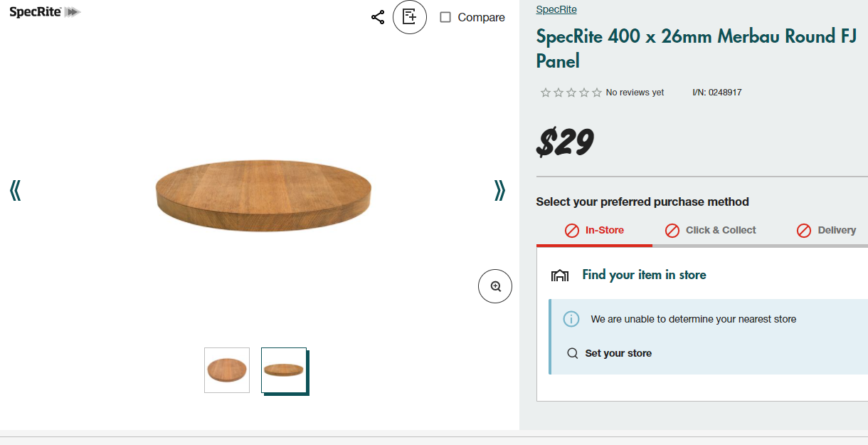This screenshot has height=445, width=868.
Task: Open the share options icon
Action: pos(377,17)
